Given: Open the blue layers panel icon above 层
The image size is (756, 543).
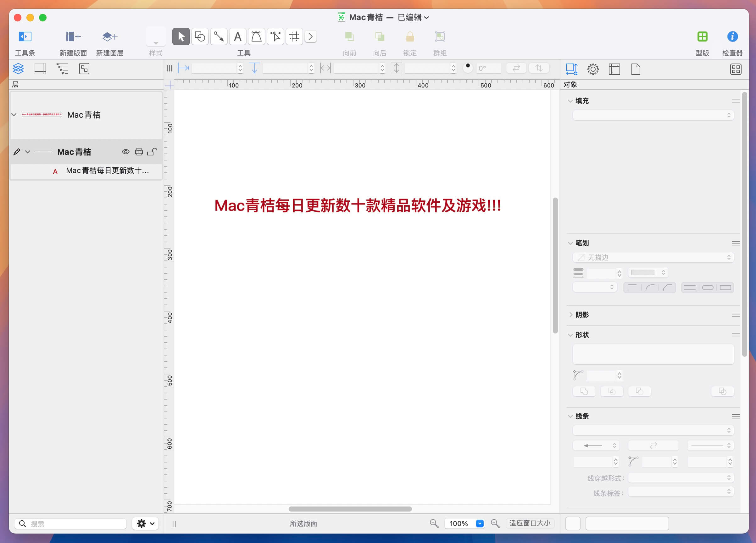Looking at the screenshot, I should [x=18, y=68].
